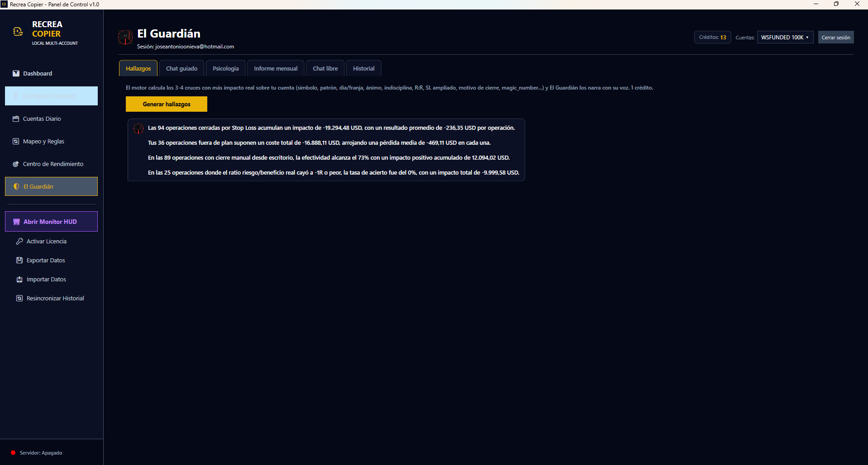Click the Generar hallazgos button
Image resolution: width=868 pixels, height=465 pixels.
pyautogui.click(x=167, y=104)
